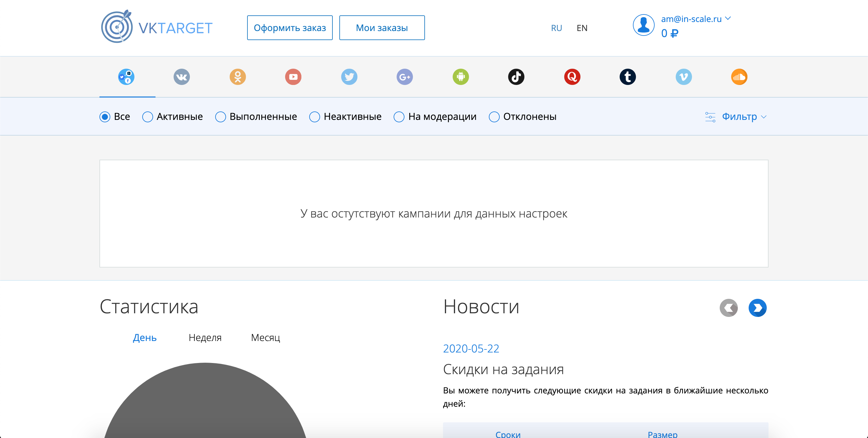Open the Vimeo icon tab
Image resolution: width=868 pixels, height=438 pixels.
[684, 77]
